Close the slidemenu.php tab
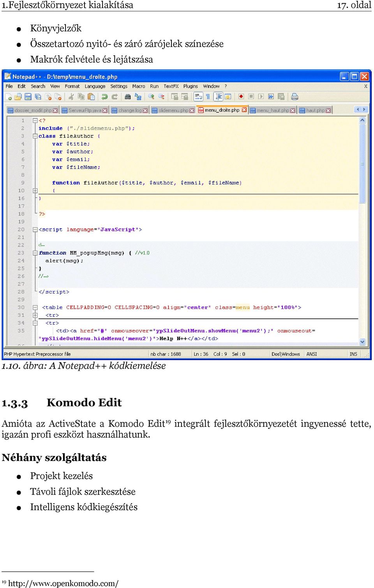Viewport: 374px width, 588px height. 192,111
